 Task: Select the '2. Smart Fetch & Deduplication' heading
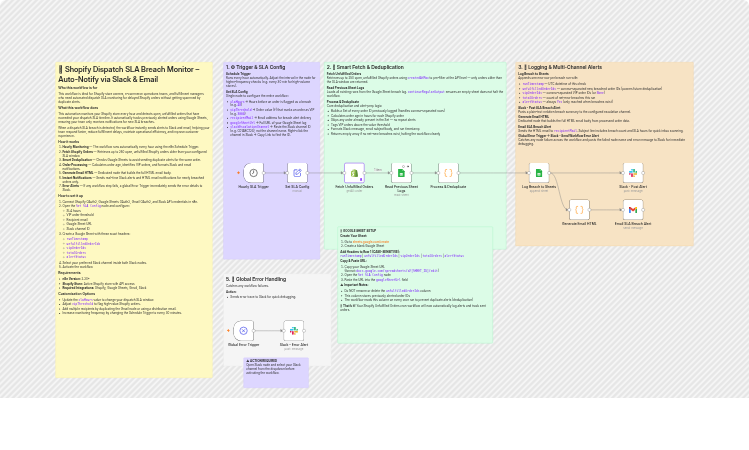(365, 67)
